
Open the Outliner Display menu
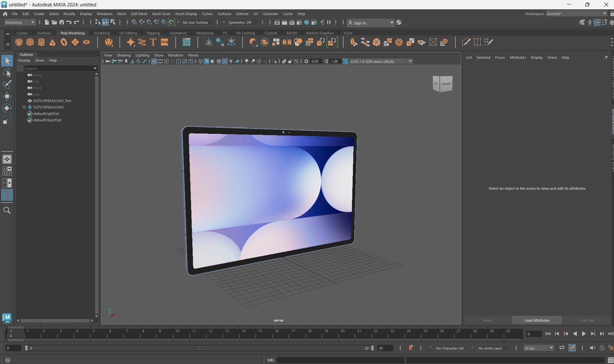pyautogui.click(x=24, y=60)
